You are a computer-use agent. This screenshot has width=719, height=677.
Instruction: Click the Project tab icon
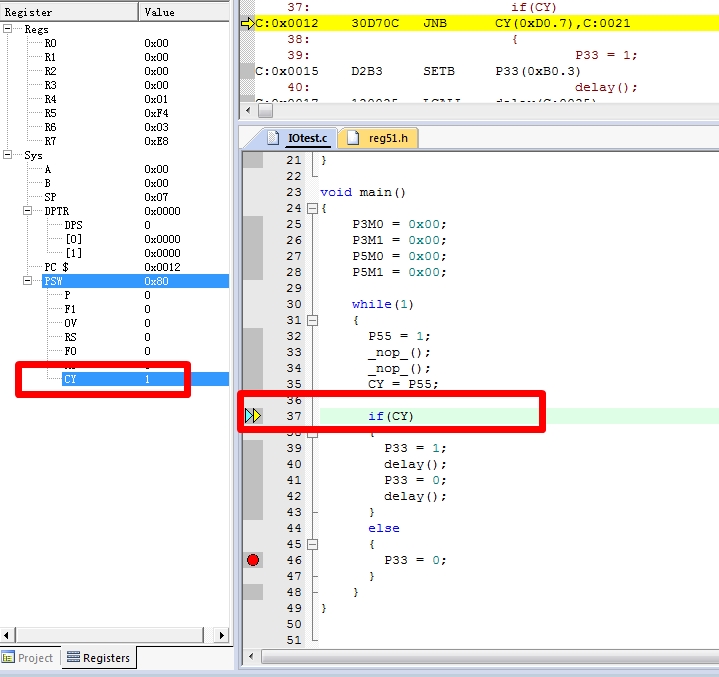(8, 658)
